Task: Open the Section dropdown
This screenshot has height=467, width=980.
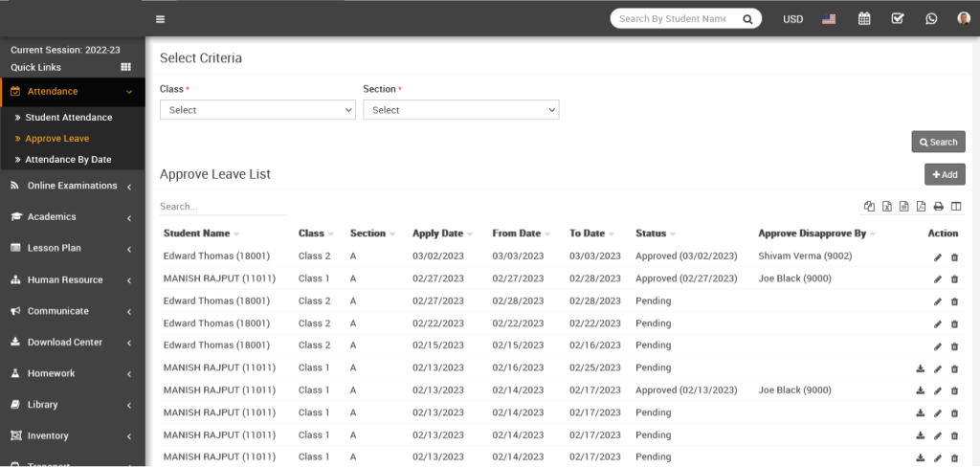Action: pos(460,110)
